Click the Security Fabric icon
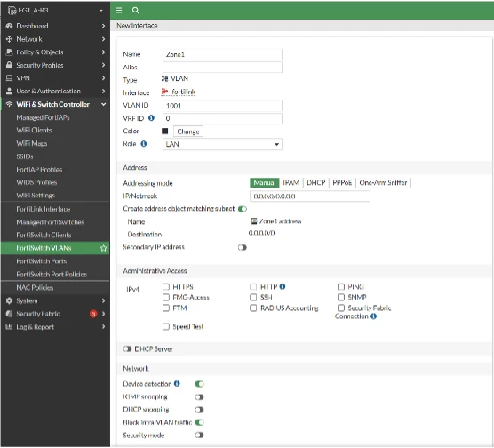This screenshot has height=448, width=494. [x=9, y=314]
